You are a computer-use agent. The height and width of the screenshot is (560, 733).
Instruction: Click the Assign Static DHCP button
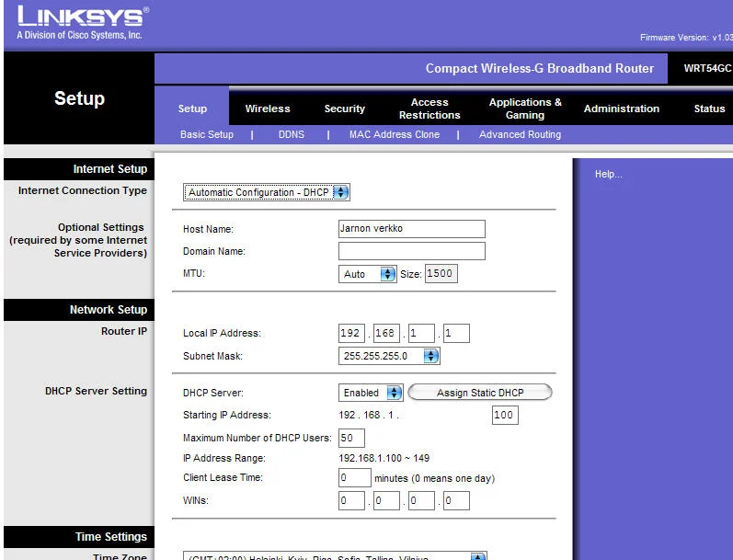[x=479, y=393]
